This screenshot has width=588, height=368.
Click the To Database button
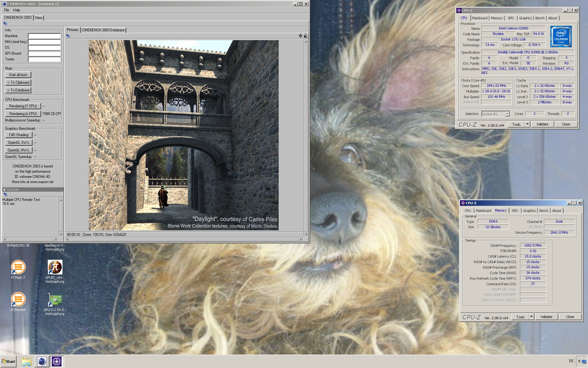point(18,90)
